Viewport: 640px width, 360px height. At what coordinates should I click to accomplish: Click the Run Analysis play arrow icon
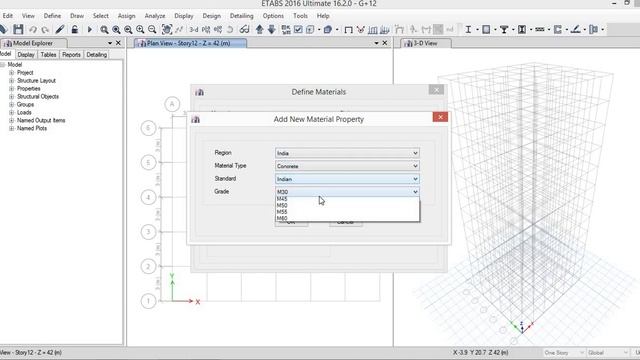click(x=90, y=29)
